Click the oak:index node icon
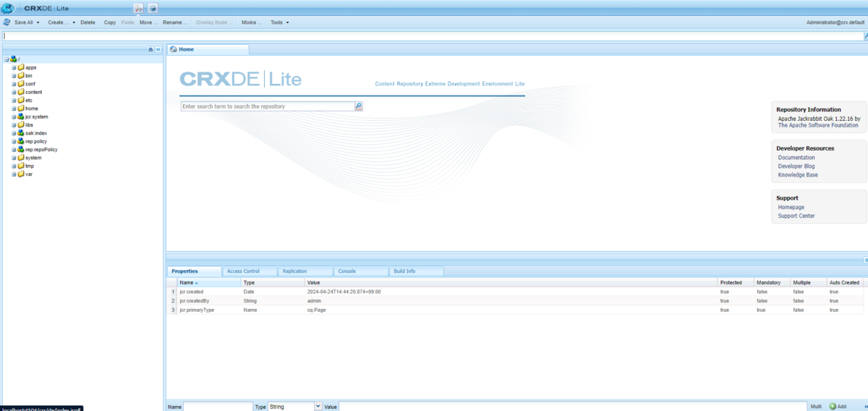This screenshot has width=868, height=411. (21, 133)
